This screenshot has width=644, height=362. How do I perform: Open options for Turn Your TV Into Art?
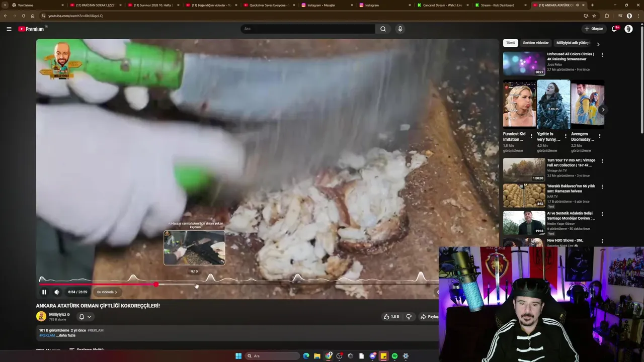602,161
